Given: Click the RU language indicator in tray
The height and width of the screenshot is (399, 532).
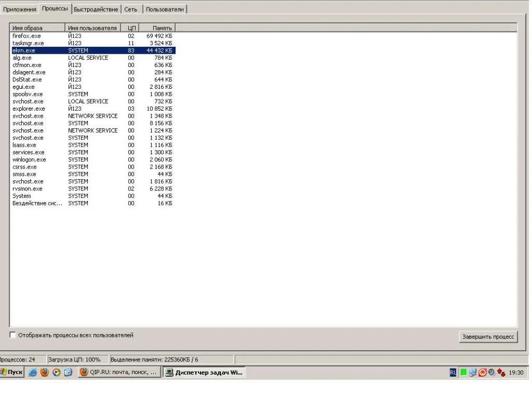Looking at the screenshot, I should pyautogui.click(x=453, y=372).
